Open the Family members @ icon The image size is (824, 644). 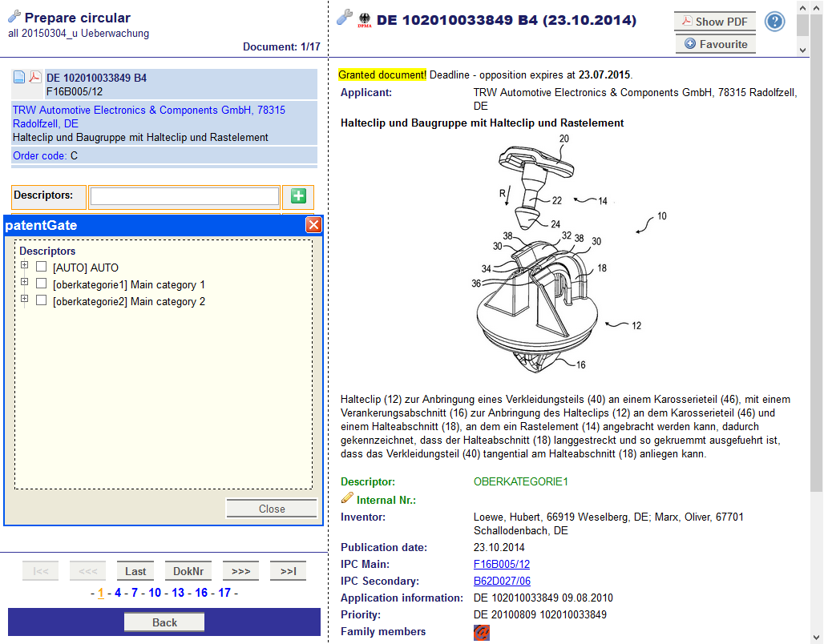coord(482,632)
